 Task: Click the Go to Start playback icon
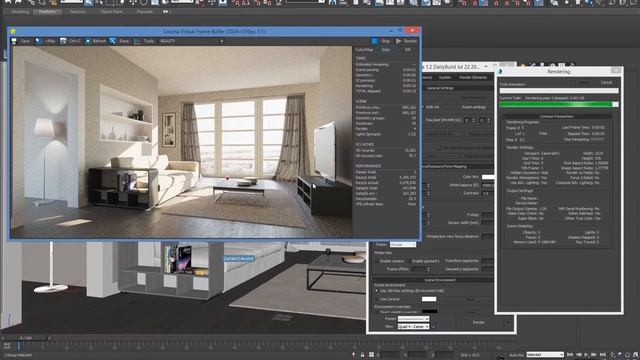click(570, 355)
